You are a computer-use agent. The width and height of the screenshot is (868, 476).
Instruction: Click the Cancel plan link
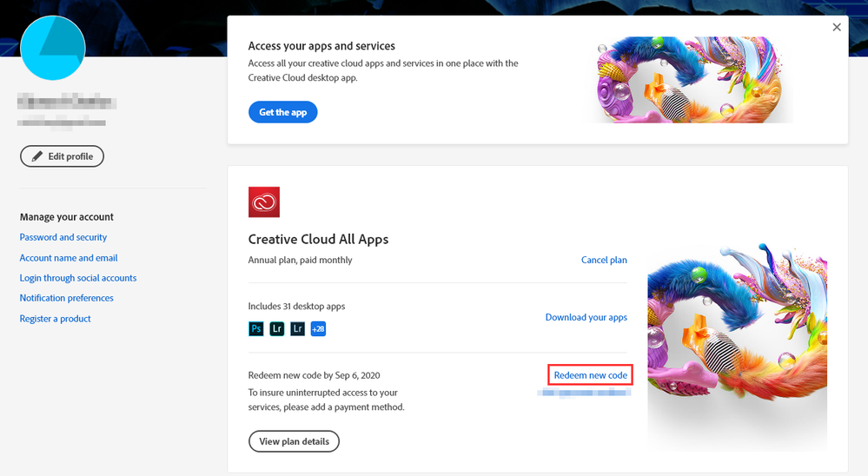click(604, 260)
